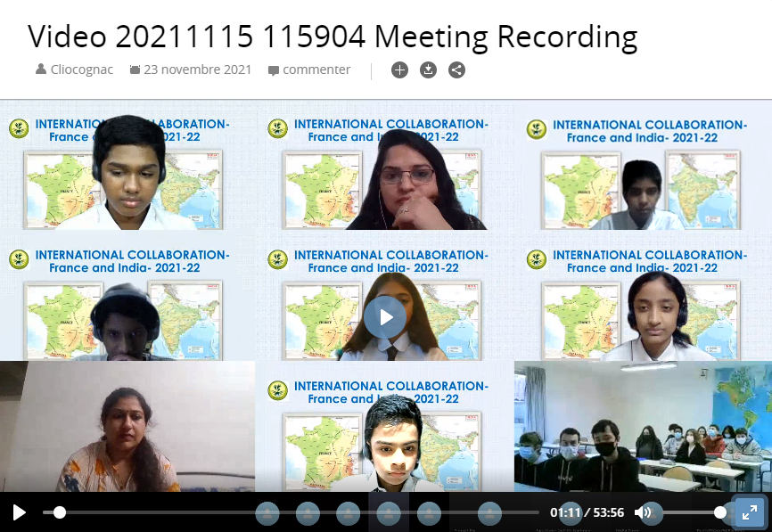Mute the video using the speaker icon
This screenshot has height=532, width=772.
click(643, 512)
